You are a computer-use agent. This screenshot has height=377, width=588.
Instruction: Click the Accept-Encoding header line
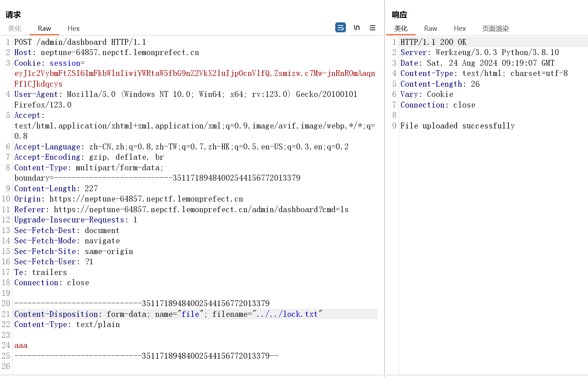point(89,157)
